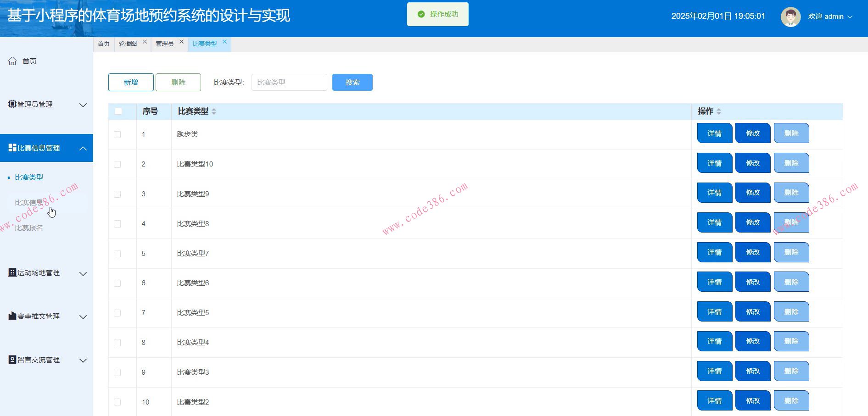
Task: Check the select-all checkbox in table header
Action: coord(118,111)
